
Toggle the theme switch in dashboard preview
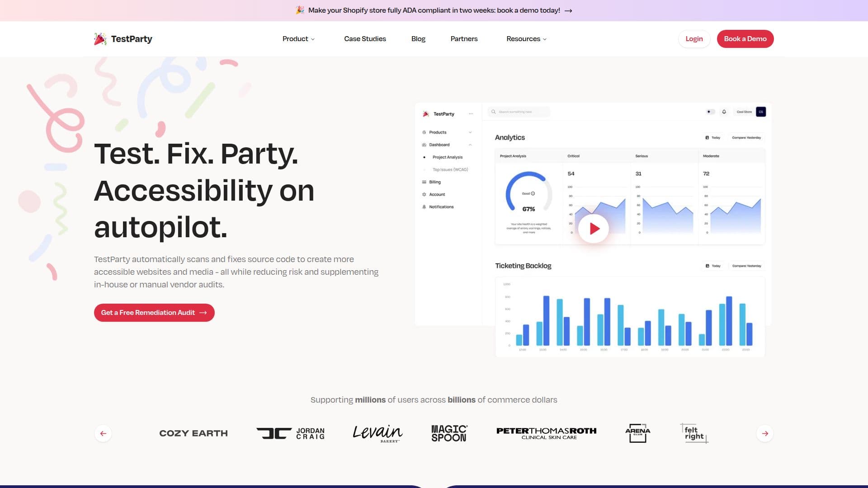click(710, 112)
